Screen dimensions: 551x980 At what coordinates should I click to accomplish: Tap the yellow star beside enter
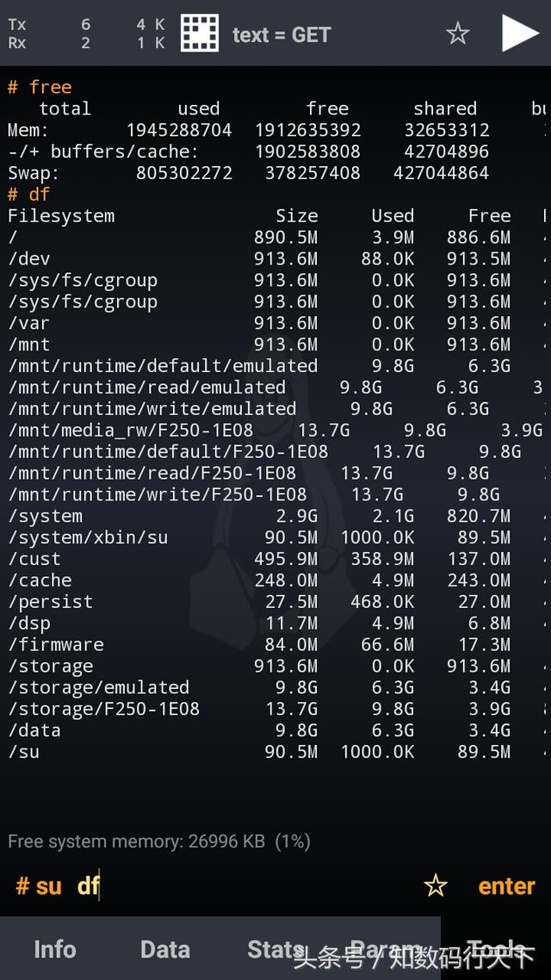pos(436,885)
